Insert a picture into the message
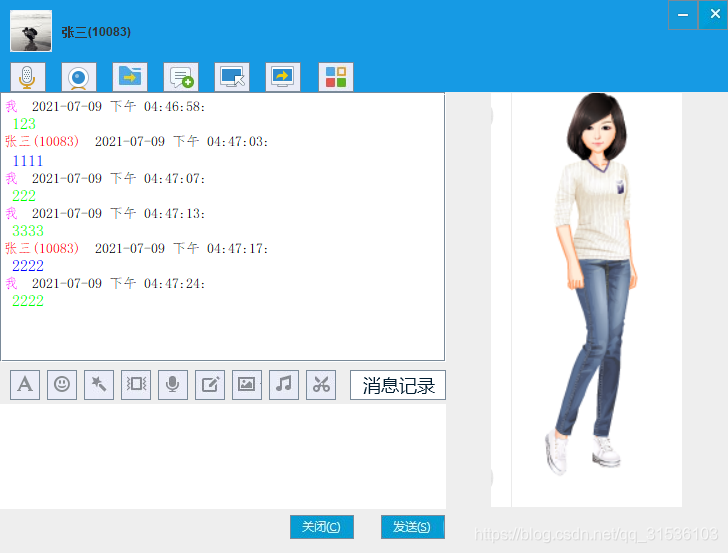 pyautogui.click(x=247, y=385)
